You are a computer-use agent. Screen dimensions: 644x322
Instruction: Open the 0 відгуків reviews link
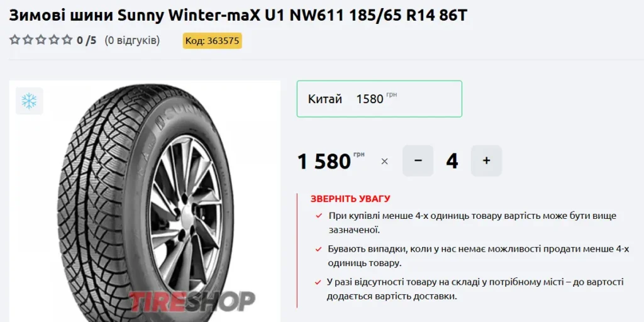132,41
